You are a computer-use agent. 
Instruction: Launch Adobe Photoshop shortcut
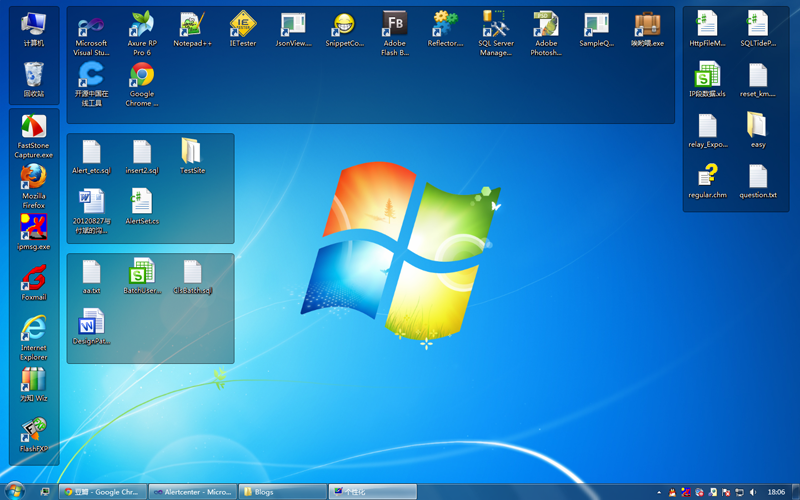(546, 34)
